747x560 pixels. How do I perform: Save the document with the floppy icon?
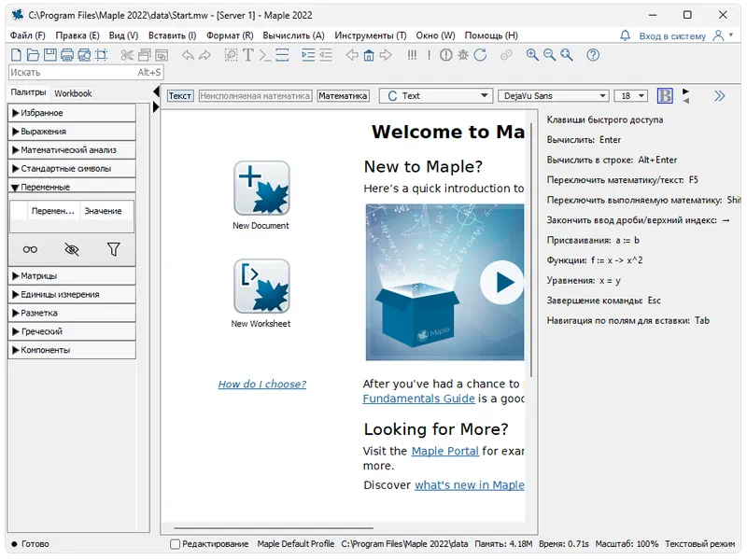point(50,55)
